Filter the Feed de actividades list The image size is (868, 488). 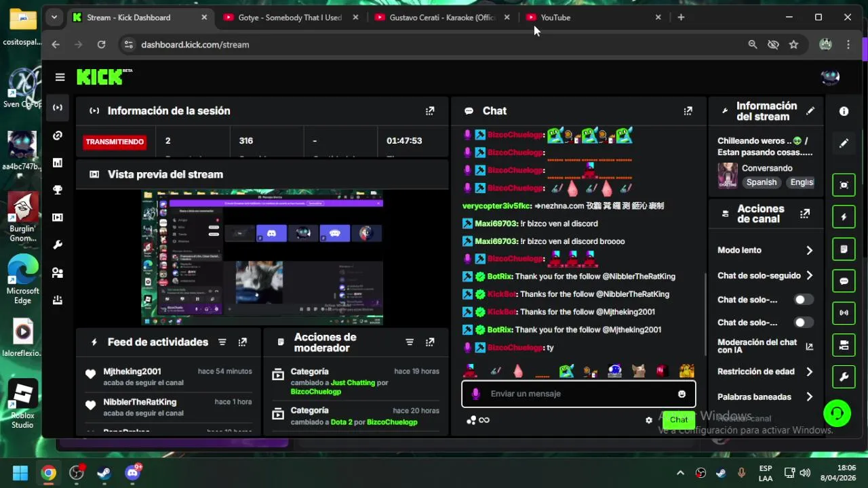click(x=222, y=342)
